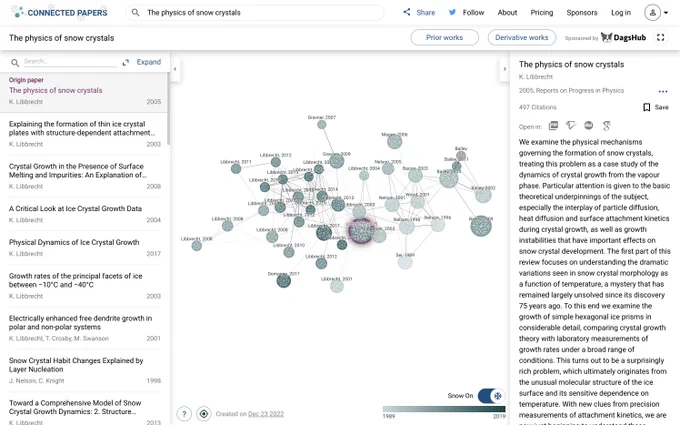680x425 pixels.
Task: Click the Expand label in list panel
Action: click(x=149, y=62)
